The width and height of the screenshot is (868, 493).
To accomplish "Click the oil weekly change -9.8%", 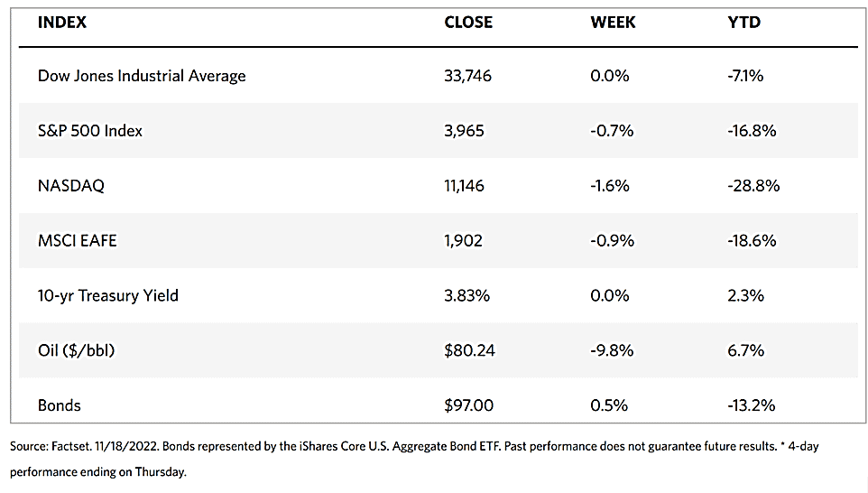I will [612, 350].
